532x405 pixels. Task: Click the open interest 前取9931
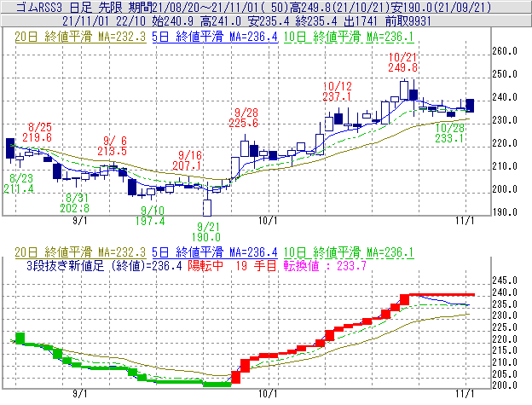pos(408,21)
